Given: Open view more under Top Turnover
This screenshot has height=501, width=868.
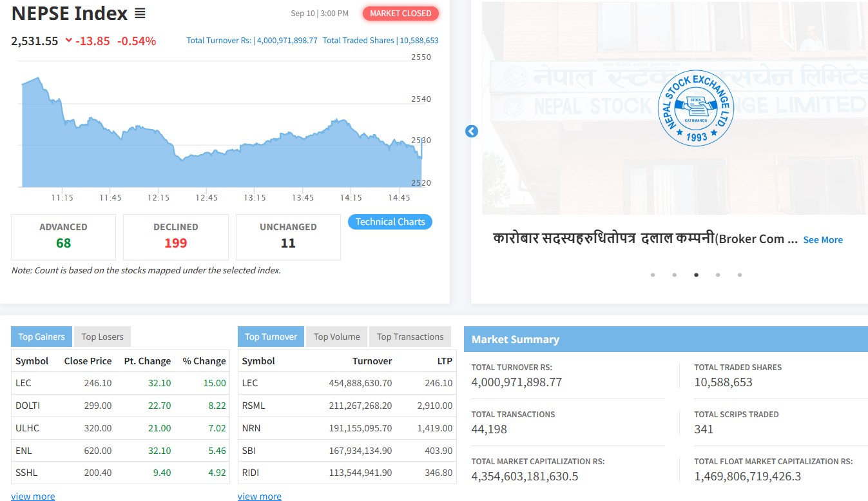Looking at the screenshot, I should [260, 496].
